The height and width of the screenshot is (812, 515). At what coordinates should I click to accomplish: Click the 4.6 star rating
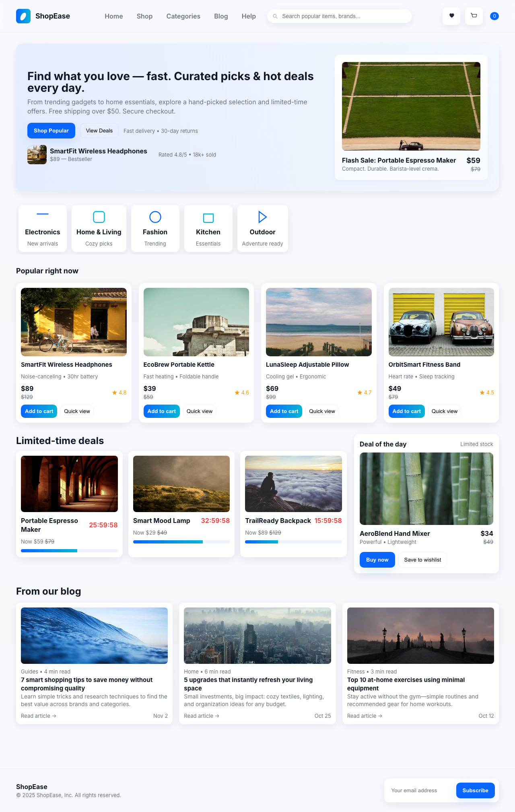point(242,393)
